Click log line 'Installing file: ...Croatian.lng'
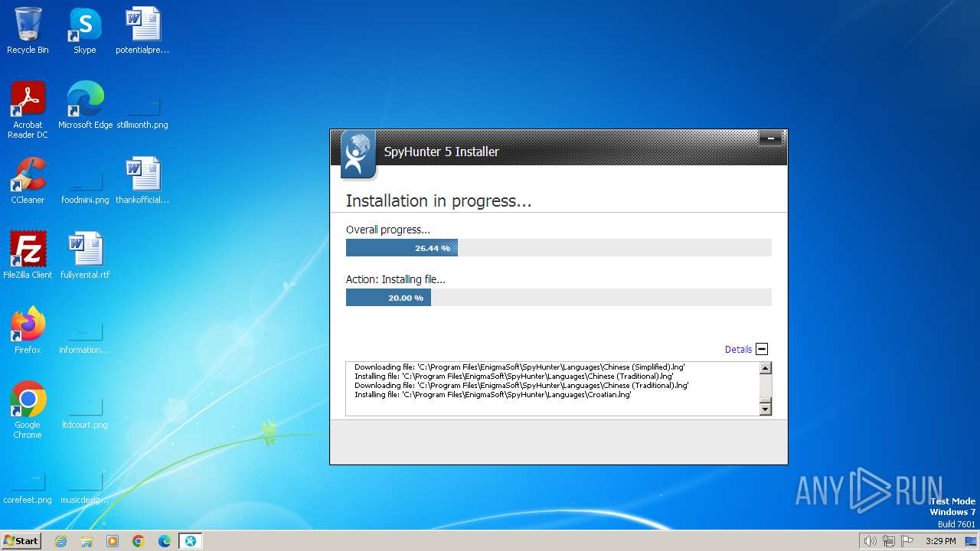 pos(493,395)
